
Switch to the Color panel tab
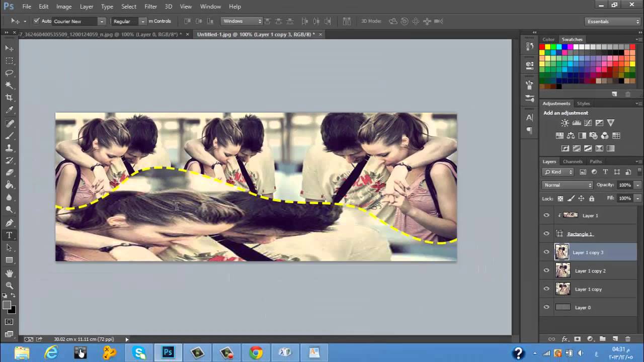(x=548, y=39)
